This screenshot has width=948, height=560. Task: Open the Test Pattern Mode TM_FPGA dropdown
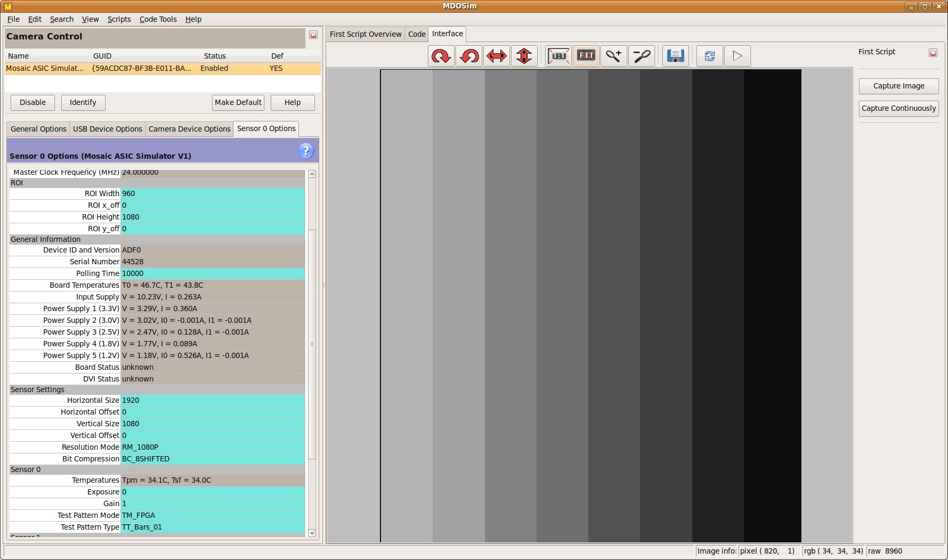213,515
